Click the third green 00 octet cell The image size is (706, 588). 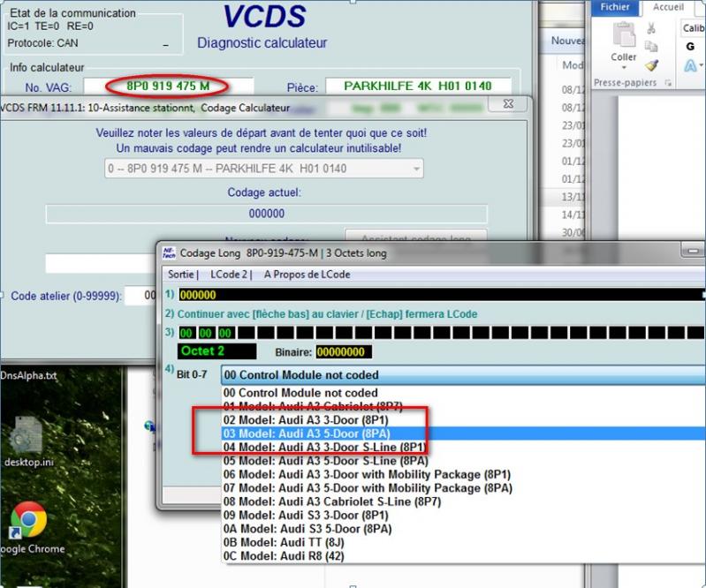coord(225,333)
